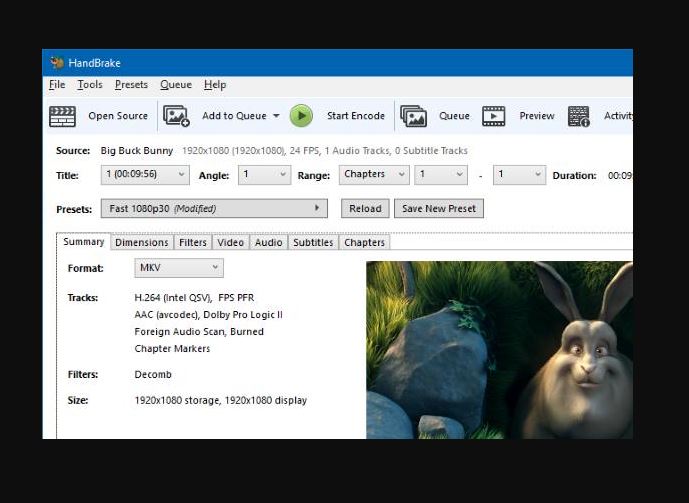Click the Chapter Markers text
Image resolution: width=689 pixels, height=503 pixels.
172,349
